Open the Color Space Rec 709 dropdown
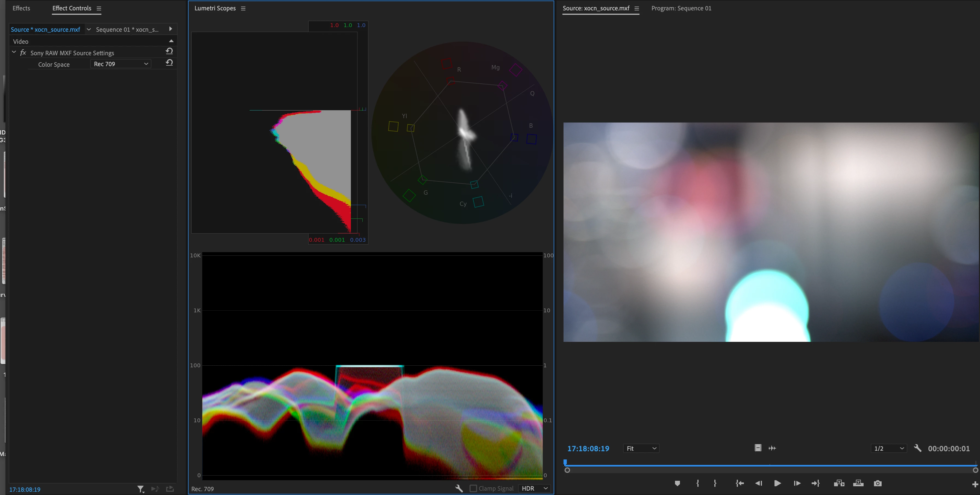The image size is (980, 495). point(121,64)
